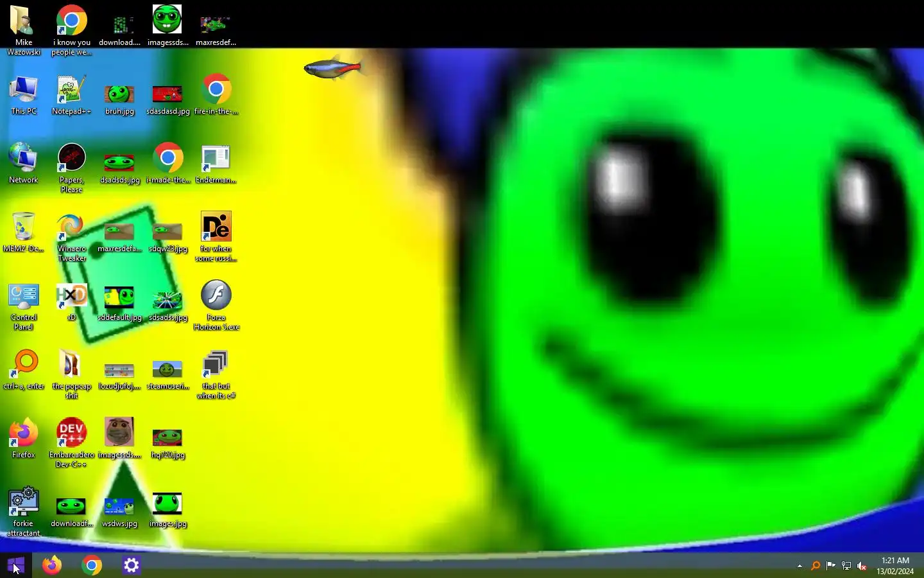Click the muted volume tray icon
Viewport: 924px width, 578px height.
point(862,566)
